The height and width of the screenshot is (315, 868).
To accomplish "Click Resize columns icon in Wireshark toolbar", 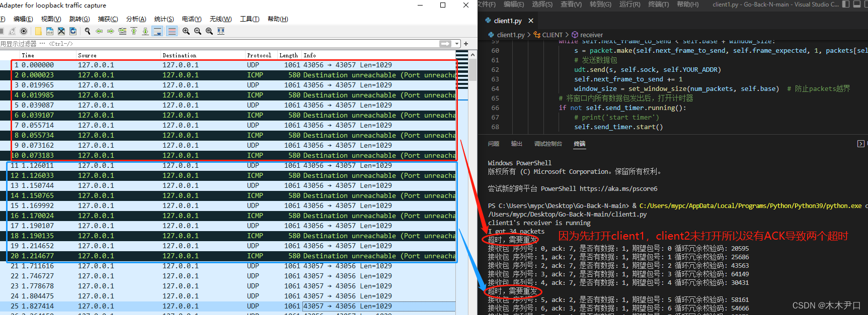I will 221,31.
